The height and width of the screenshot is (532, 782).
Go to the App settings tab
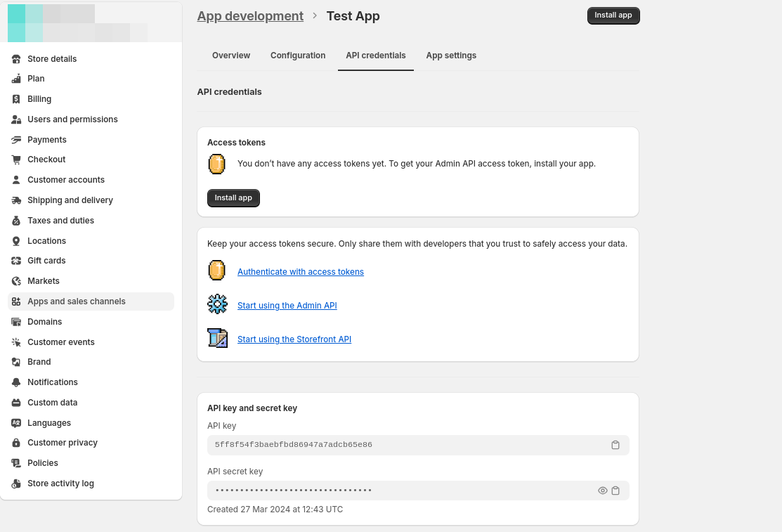click(x=451, y=56)
